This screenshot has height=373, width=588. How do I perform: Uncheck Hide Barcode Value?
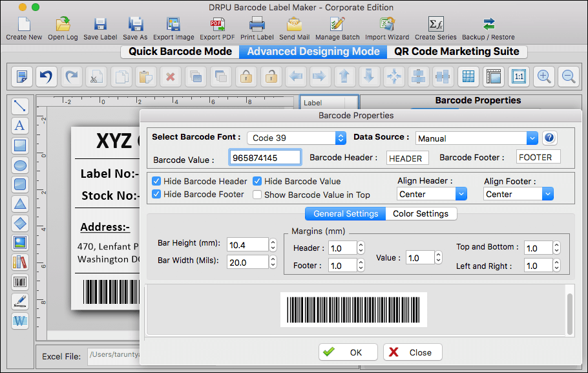(x=257, y=181)
